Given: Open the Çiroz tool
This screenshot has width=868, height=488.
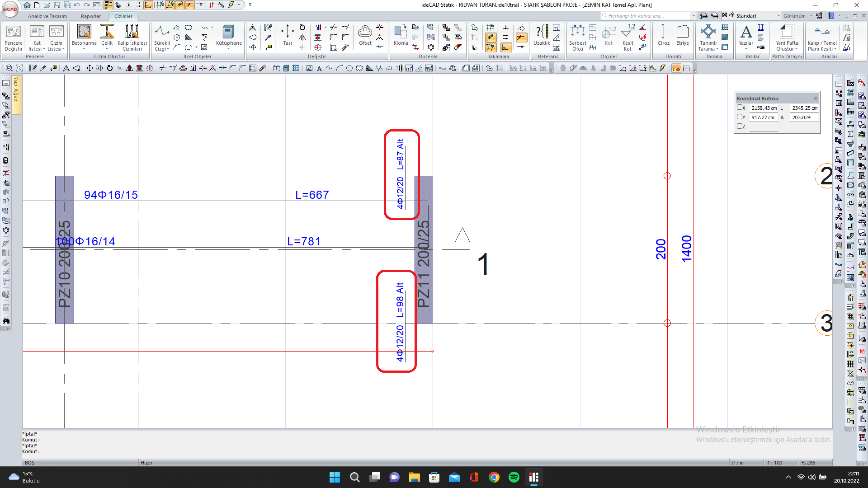Looking at the screenshot, I should click(663, 36).
